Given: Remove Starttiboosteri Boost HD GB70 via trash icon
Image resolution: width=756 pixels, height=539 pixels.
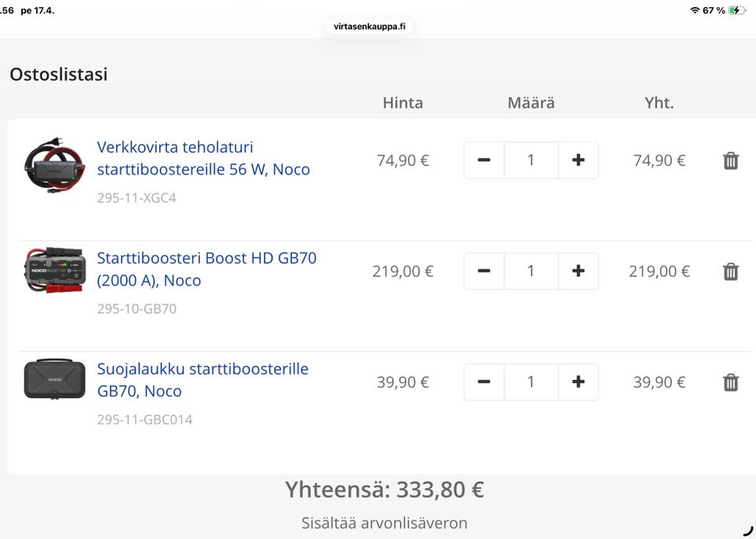Looking at the screenshot, I should coord(731,271).
